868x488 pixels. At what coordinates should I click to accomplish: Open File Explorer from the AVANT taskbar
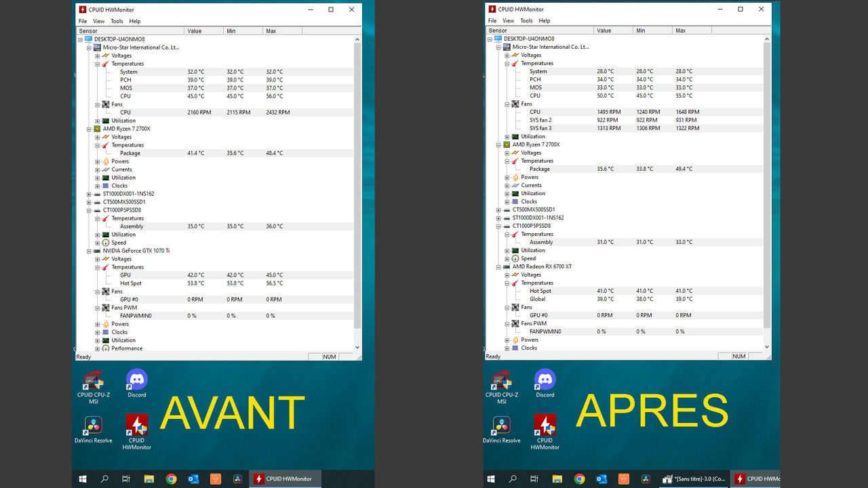149,479
